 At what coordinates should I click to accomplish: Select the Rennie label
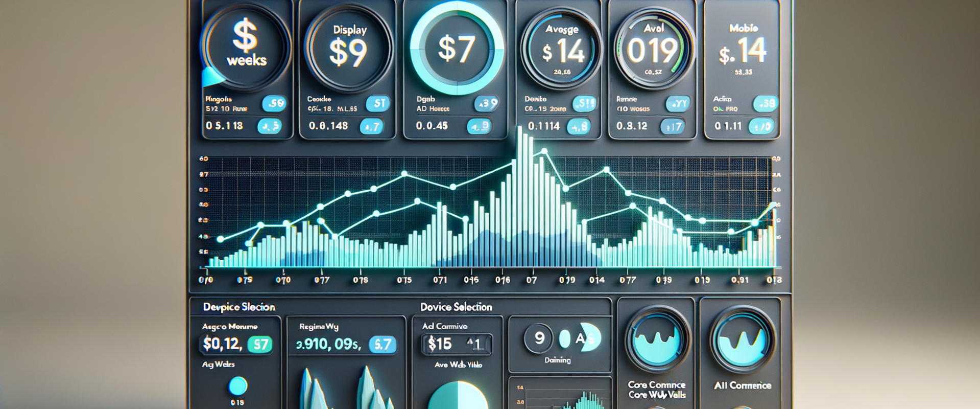[x=627, y=99]
